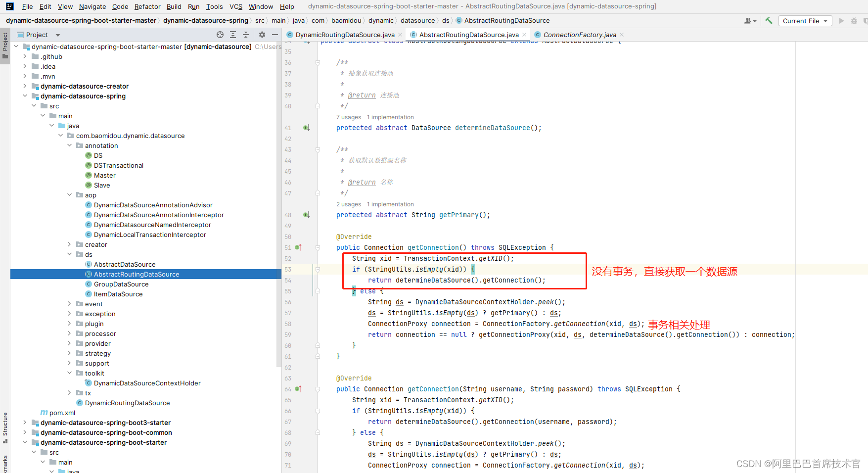Viewport: 868px width, 473px height.
Task: Expand the dynamic-datasource-spring-boot3-starter module
Action: (x=25, y=423)
